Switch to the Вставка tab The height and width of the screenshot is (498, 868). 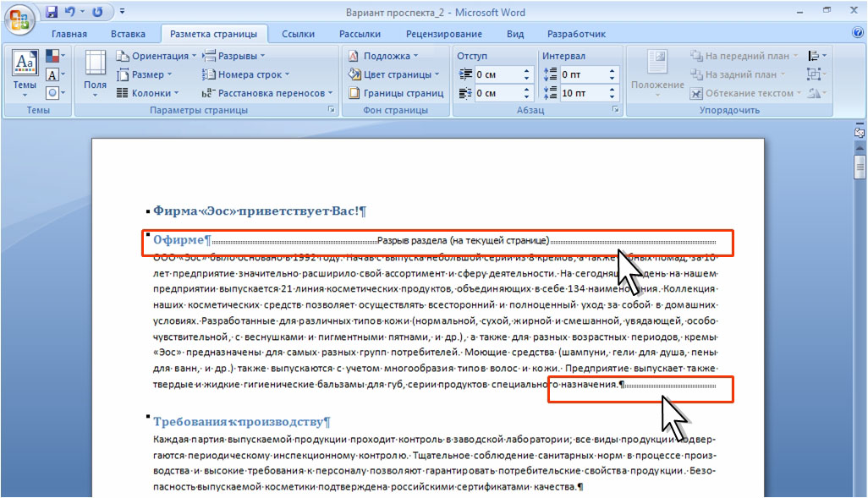coord(128,34)
